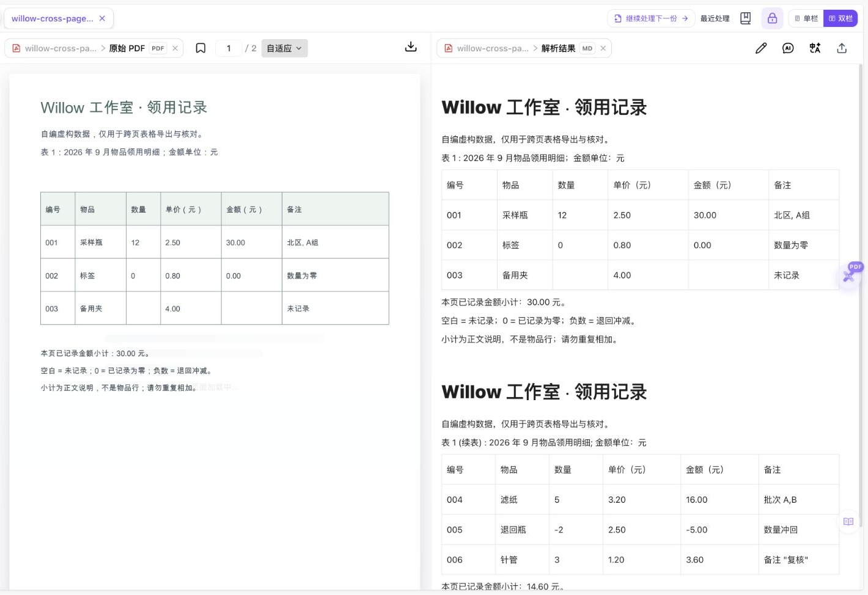Click the red PDF file icon in the 原始 PDF breadcrumb
This screenshot has height=595, width=868.
(17, 48)
